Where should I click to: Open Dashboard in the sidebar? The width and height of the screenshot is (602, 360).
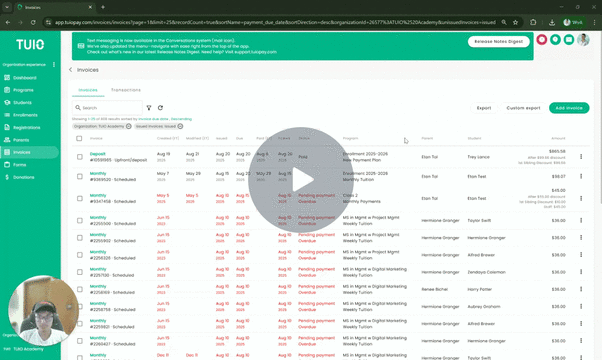coord(25,78)
